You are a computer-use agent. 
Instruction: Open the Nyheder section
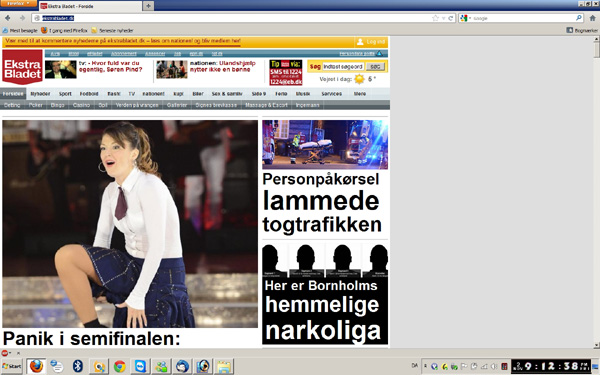pyautogui.click(x=40, y=94)
